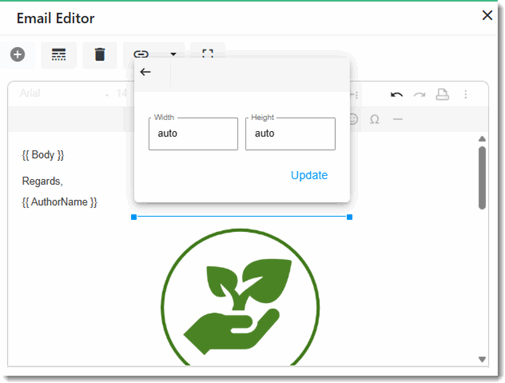Screen dimensions: 505x383
Task: Select the green plant logo image
Action: [240, 297]
